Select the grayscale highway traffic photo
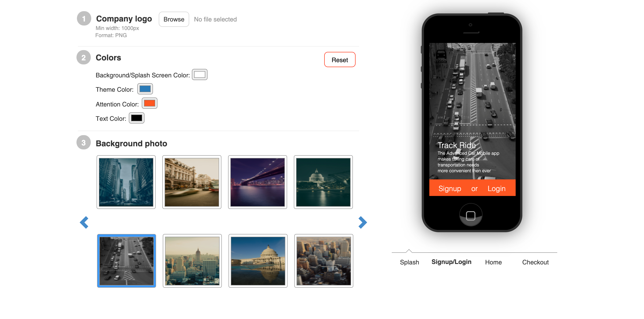 [x=127, y=261]
